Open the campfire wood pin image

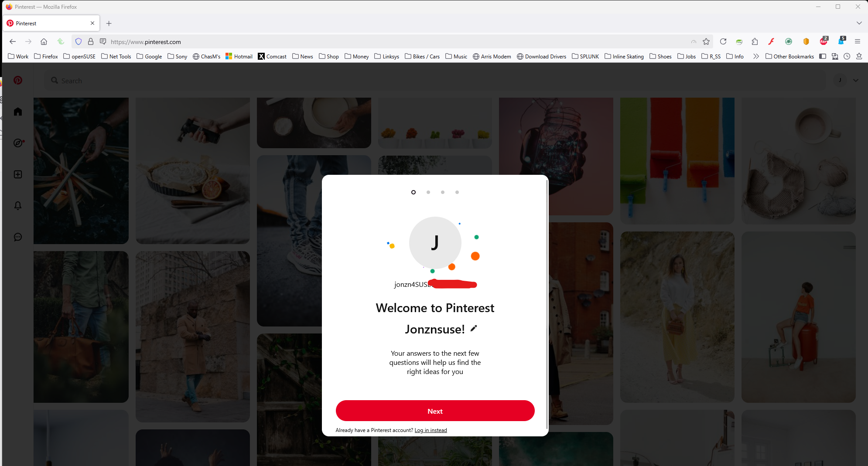coord(81,171)
